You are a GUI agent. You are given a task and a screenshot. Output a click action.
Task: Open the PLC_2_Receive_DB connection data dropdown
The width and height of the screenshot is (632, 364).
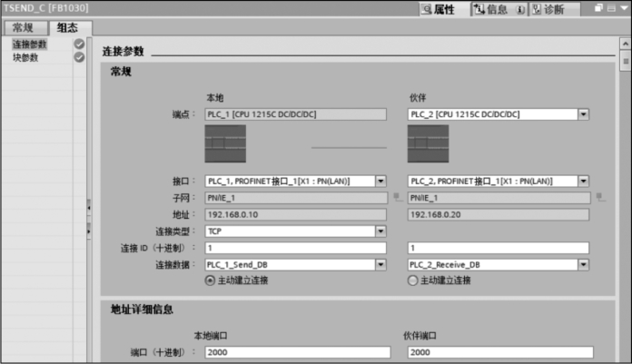pyautogui.click(x=583, y=265)
